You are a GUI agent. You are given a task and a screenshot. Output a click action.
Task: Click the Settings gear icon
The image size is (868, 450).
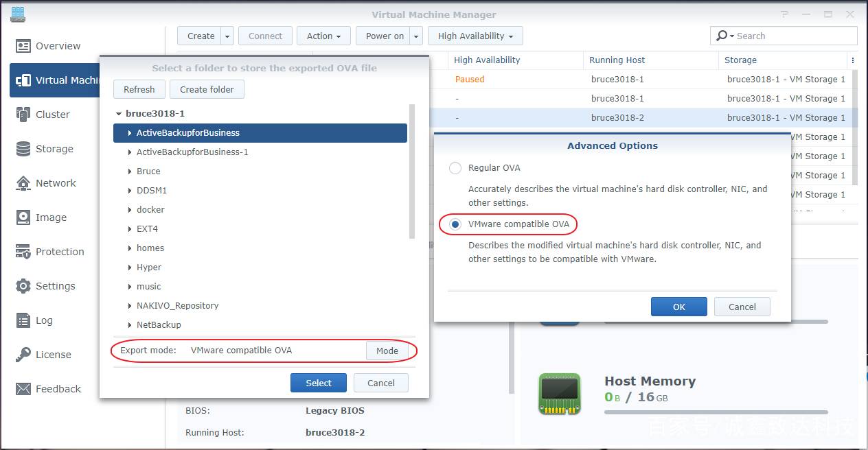point(23,286)
